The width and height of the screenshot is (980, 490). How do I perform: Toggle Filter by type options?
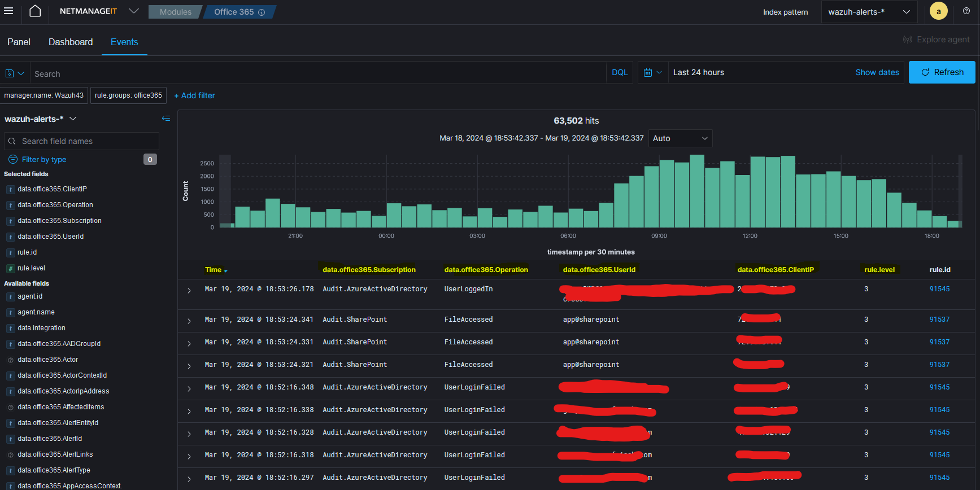[44, 160]
